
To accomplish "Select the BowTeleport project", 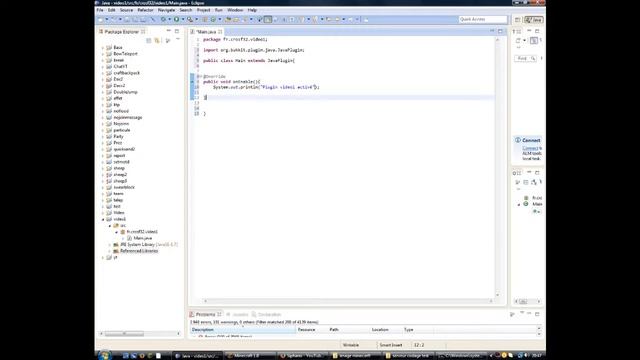I will (125, 53).
